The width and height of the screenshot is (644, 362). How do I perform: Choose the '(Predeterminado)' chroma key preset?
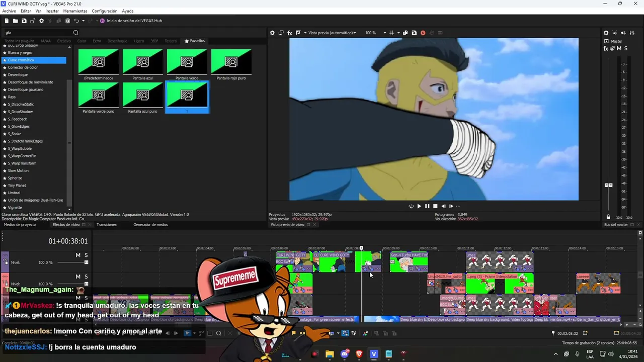[x=99, y=65]
